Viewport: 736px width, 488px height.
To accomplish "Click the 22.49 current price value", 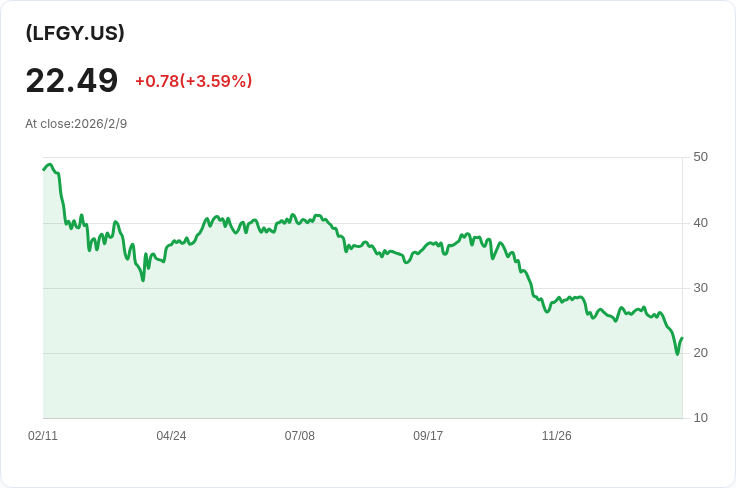I will point(72,81).
